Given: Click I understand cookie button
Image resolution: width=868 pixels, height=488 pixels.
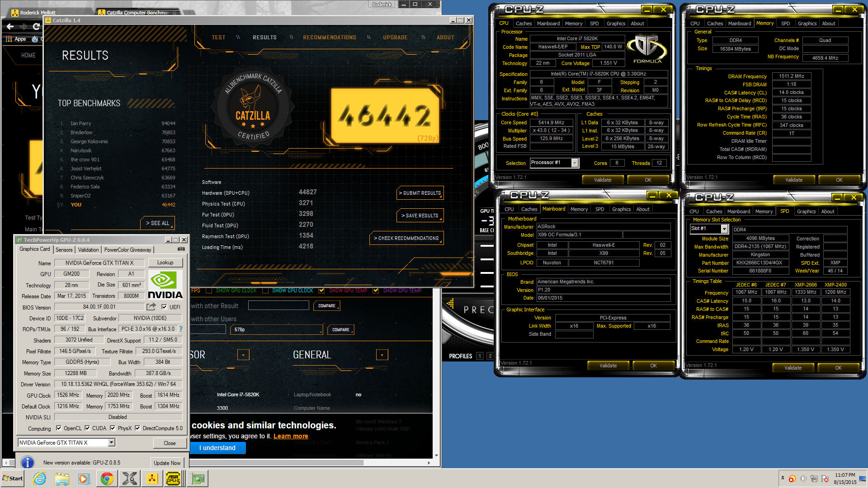Looking at the screenshot, I should coord(218,448).
